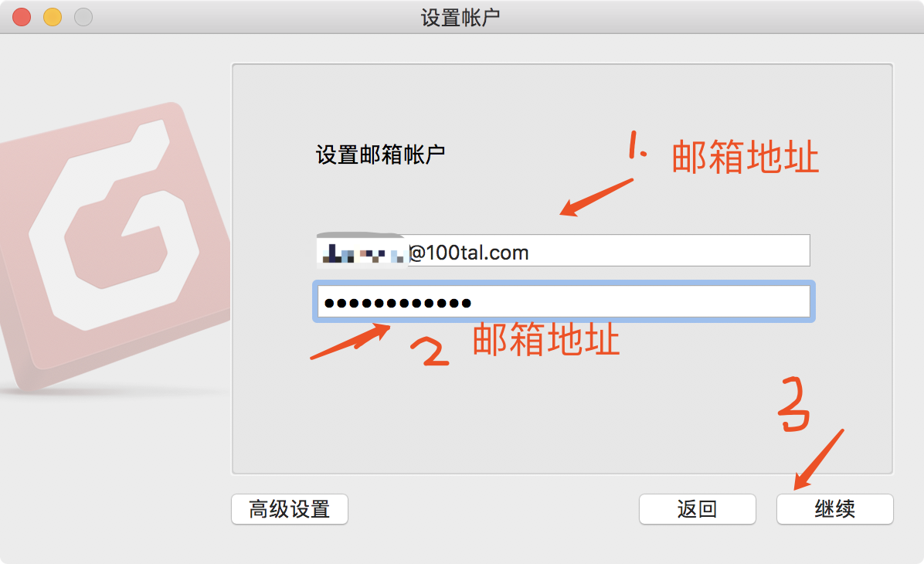Image resolution: width=924 pixels, height=564 pixels.
Task: Focus the password field with dots
Action: [x=564, y=302]
